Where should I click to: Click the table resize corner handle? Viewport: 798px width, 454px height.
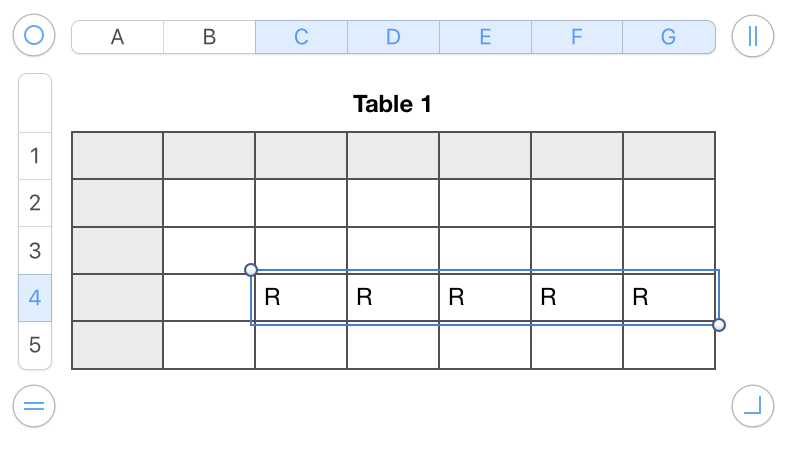coord(753,406)
